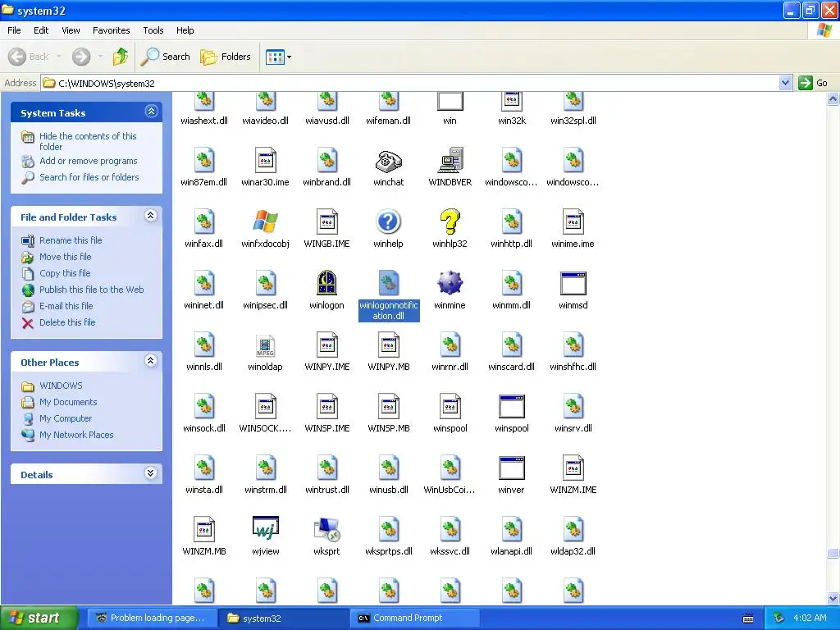Select the WINDBVER computer icon
The width and height of the screenshot is (840, 630).
[x=450, y=161]
